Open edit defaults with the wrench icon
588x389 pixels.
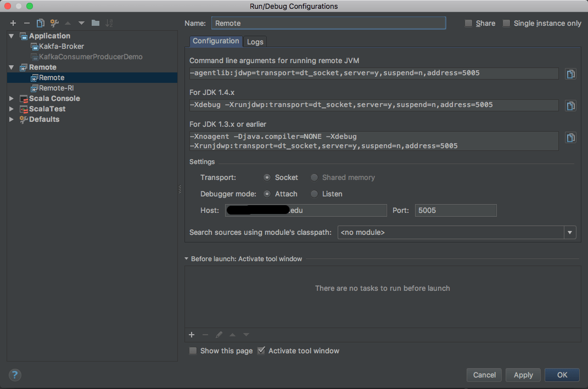coord(53,23)
